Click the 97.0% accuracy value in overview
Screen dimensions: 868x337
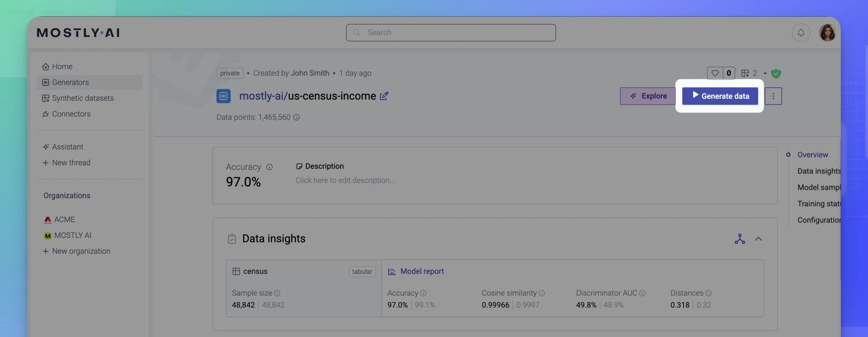243,182
